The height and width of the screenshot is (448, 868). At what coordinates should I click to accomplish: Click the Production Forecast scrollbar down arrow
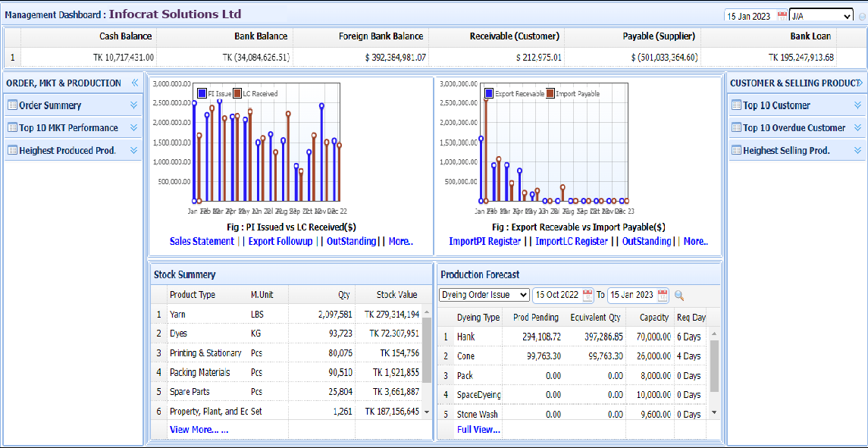click(x=713, y=412)
